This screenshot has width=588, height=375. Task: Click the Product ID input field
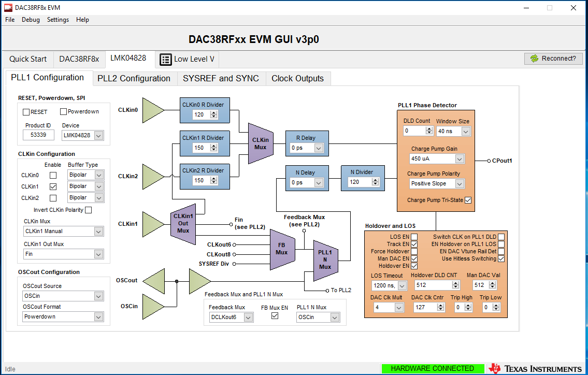tap(38, 135)
